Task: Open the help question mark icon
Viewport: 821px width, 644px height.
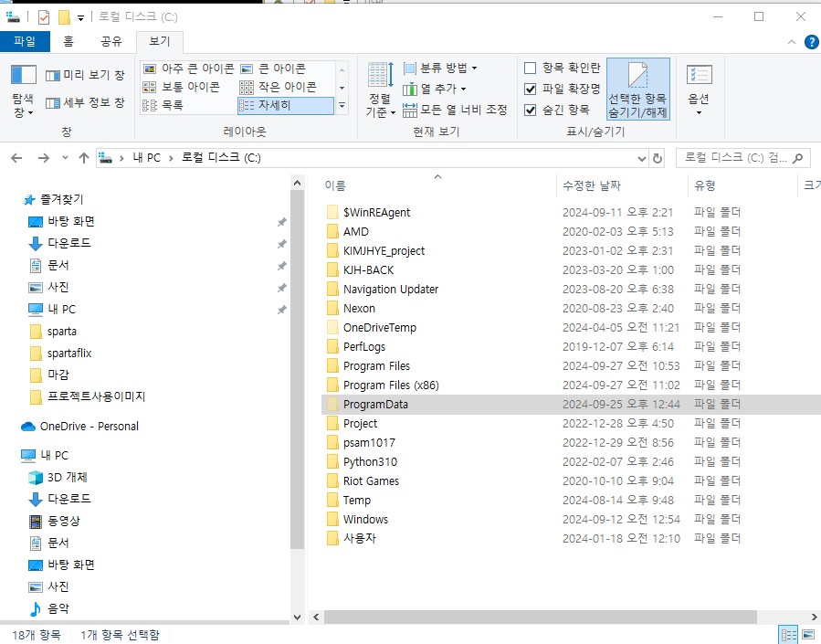Action: tap(812, 42)
